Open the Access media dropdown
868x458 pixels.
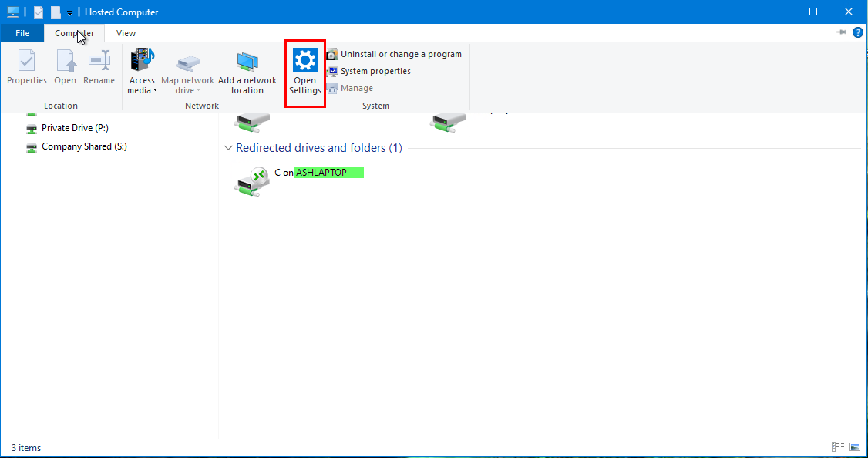[x=143, y=72]
